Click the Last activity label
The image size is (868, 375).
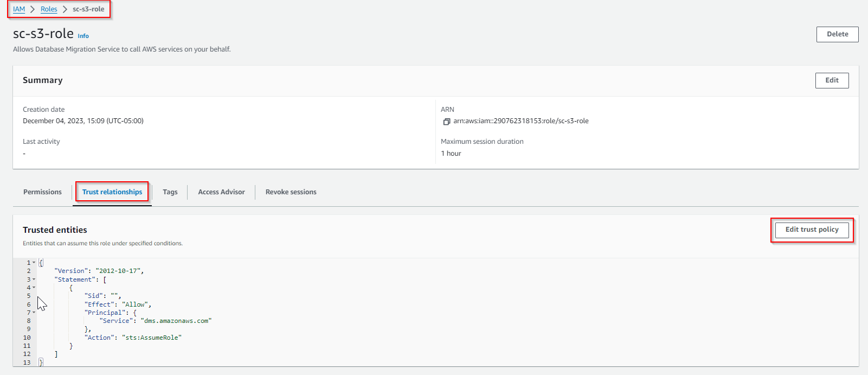click(41, 142)
